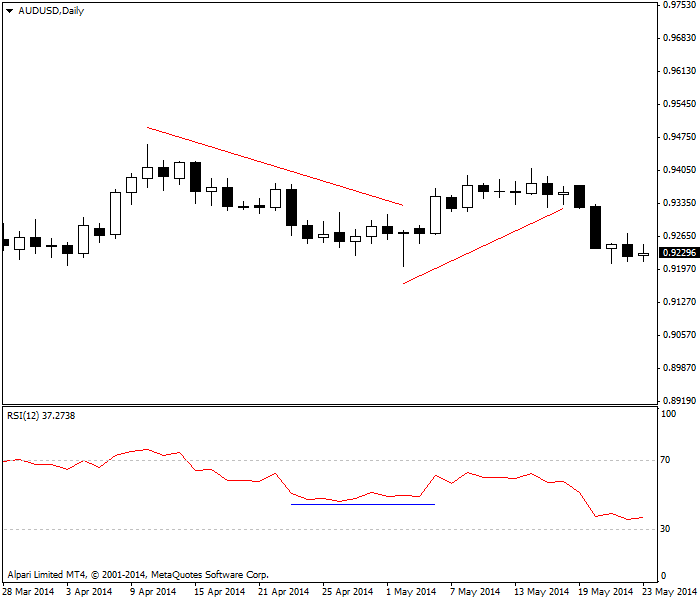Pick the blue horizontal line in RSI
This screenshot has width=700, height=600.
coord(362,504)
